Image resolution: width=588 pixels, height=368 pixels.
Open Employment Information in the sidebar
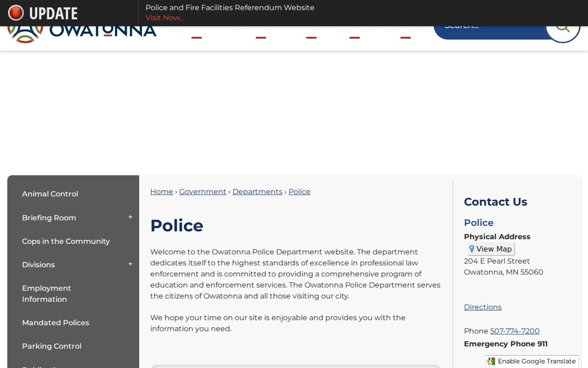(x=46, y=293)
